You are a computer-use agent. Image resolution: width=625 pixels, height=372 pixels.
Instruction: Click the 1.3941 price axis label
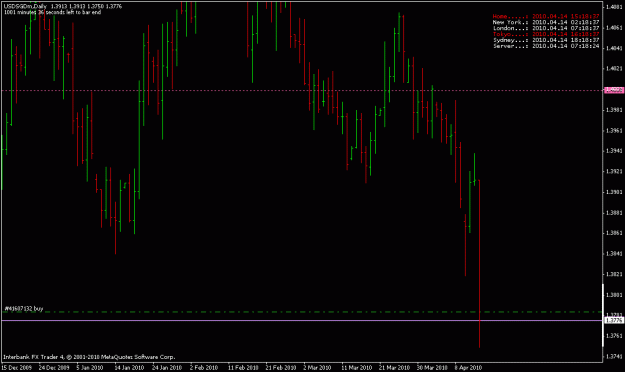tap(614, 151)
